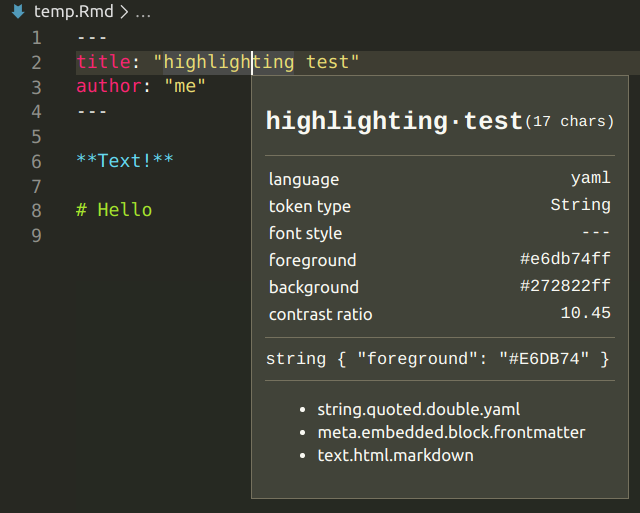Click the foreground color value #e6db74ff
This screenshot has width=640, height=513.
[x=565, y=259]
